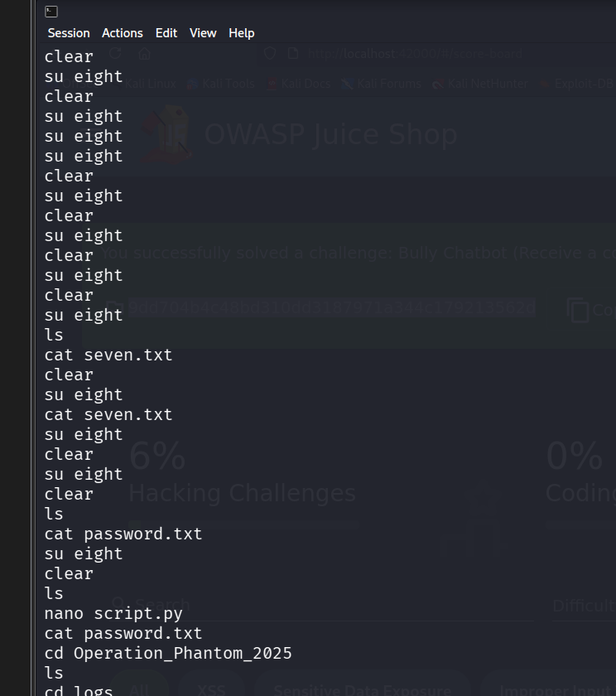616x696 pixels.
Task: Click the shield icon in address bar
Action: 270,54
